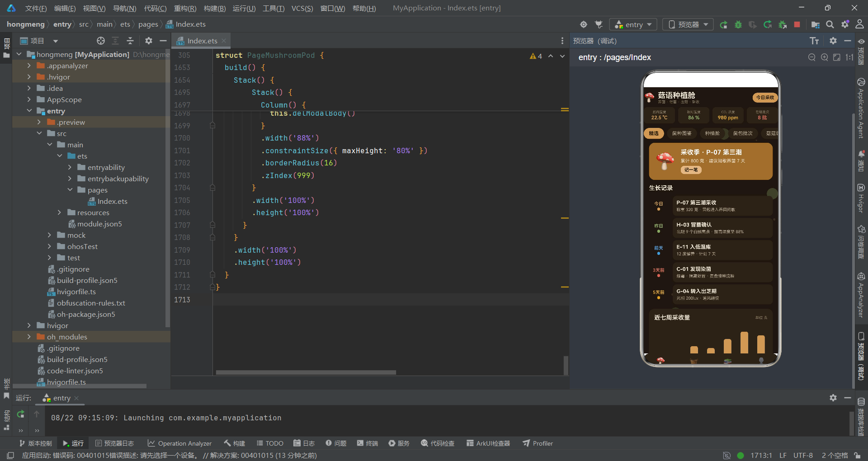Select the 种植舱 chip in the preview
Screen dimensions: 868x461
click(712, 133)
